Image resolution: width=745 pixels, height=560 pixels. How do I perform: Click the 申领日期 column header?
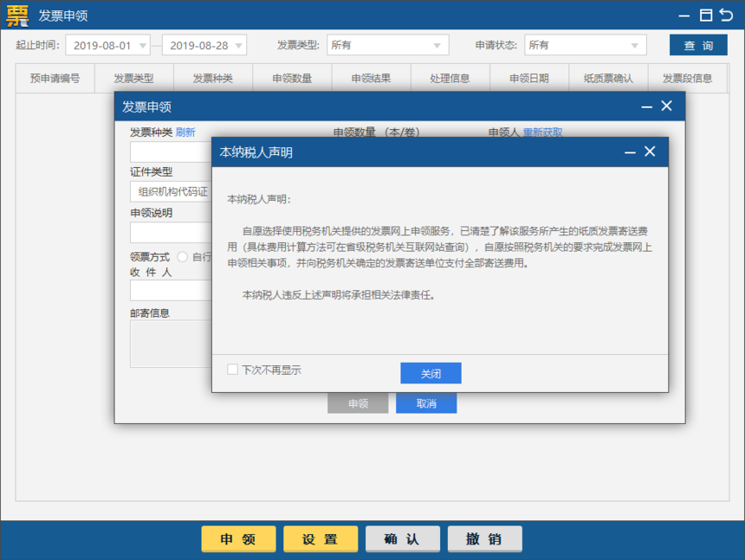528,78
